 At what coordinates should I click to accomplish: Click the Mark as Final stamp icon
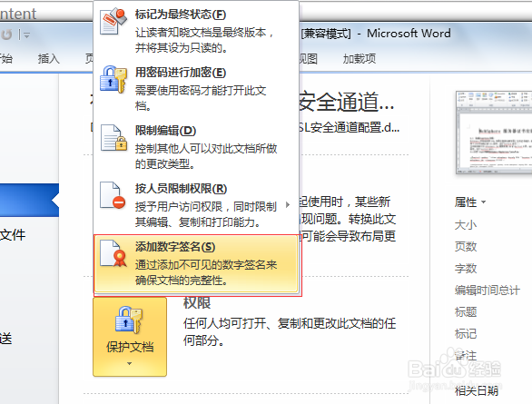(x=113, y=21)
